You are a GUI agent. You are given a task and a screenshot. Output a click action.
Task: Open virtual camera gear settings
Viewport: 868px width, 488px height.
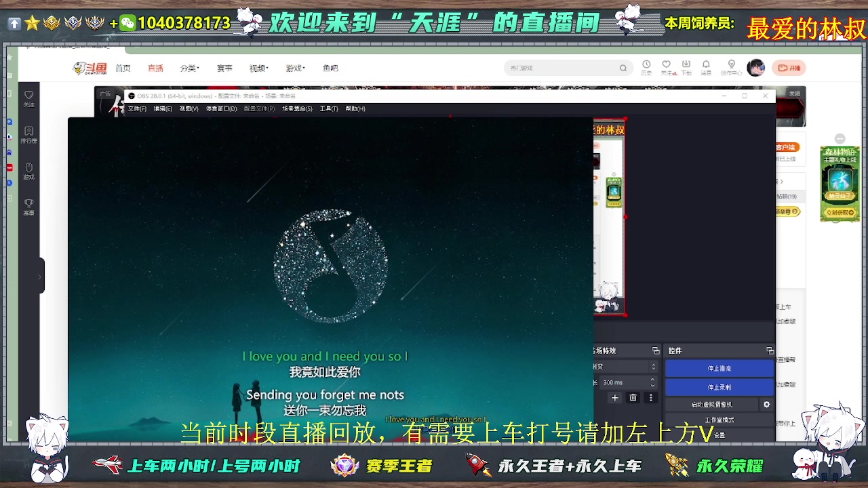[x=767, y=405]
